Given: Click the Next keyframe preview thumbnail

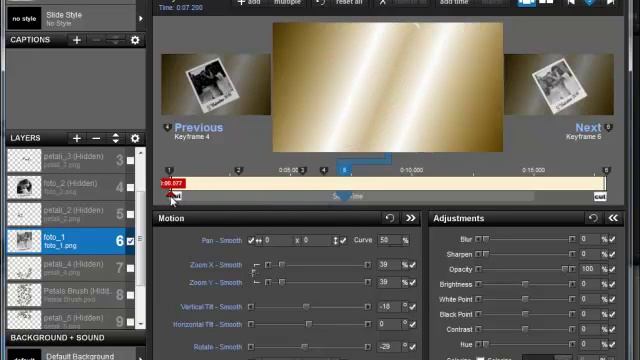Looking at the screenshot, I should click(559, 84).
